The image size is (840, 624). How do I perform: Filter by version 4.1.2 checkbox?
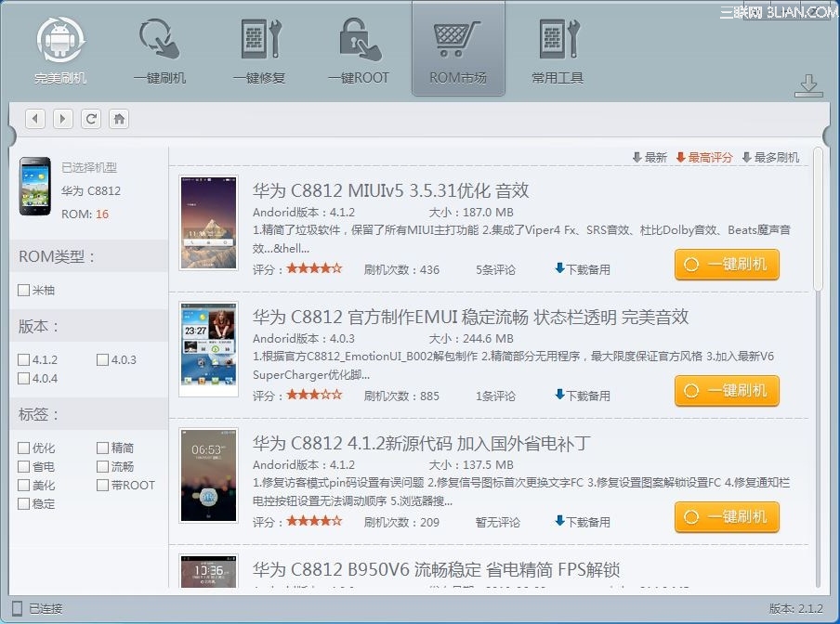pos(23,359)
